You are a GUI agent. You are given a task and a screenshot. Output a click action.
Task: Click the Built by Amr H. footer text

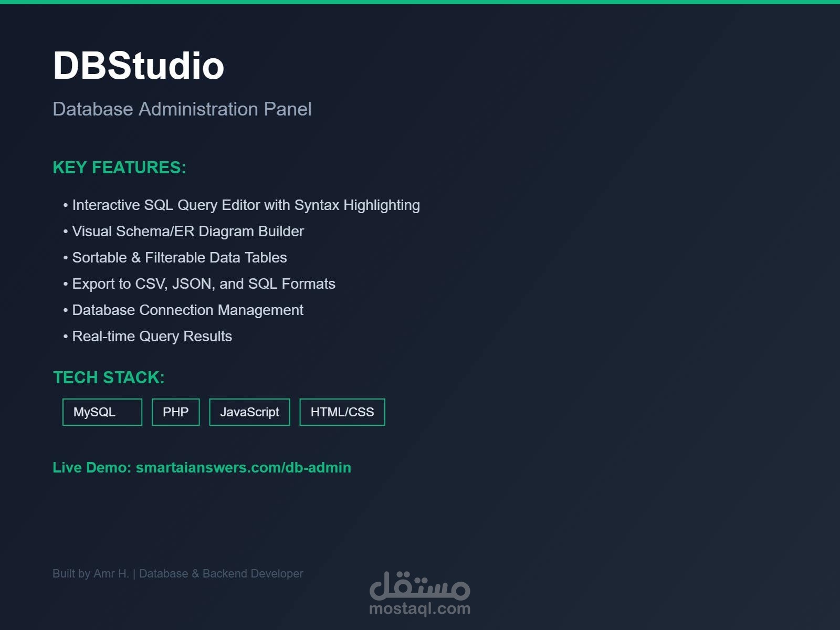[x=178, y=574]
